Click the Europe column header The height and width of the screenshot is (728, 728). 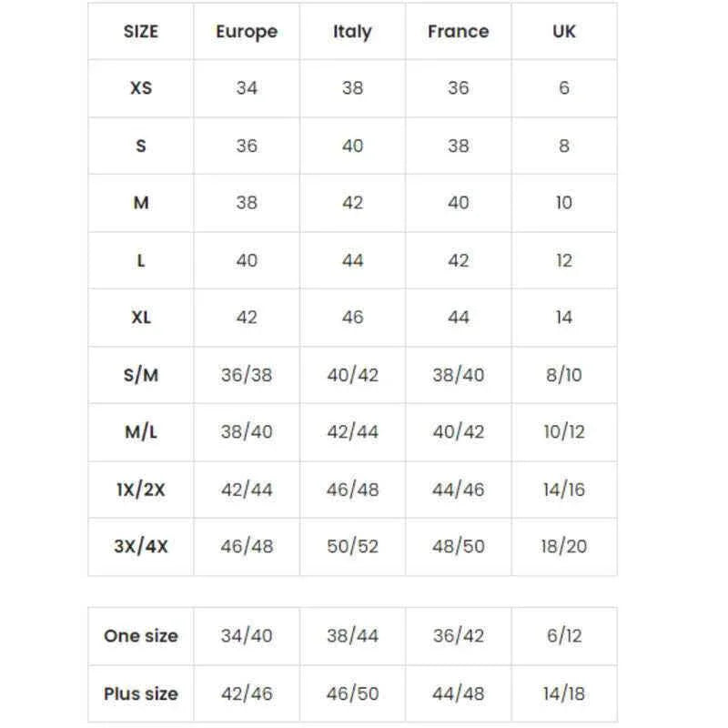tap(247, 32)
